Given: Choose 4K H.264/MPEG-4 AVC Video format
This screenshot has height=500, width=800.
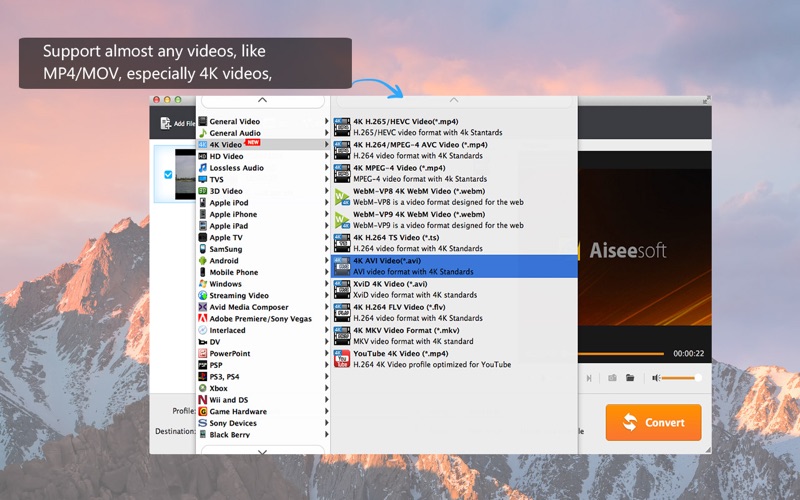Looking at the screenshot, I should (454, 150).
